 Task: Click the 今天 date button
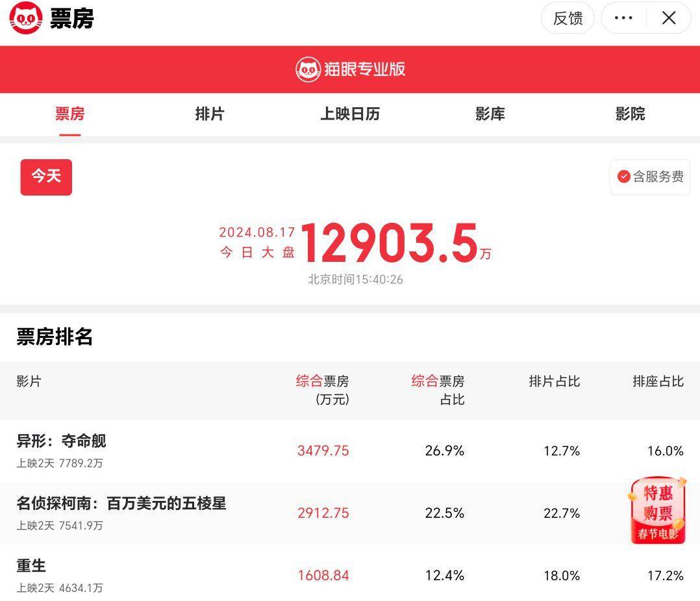(x=46, y=177)
